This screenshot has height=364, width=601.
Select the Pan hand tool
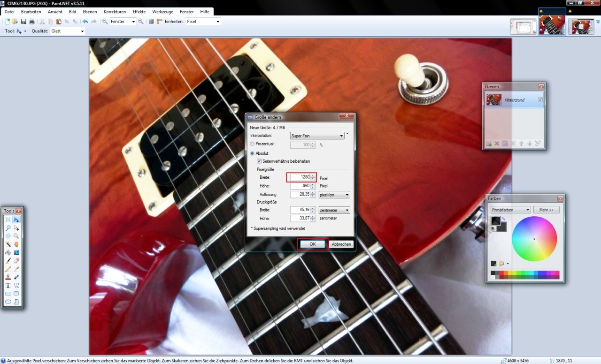16,244
